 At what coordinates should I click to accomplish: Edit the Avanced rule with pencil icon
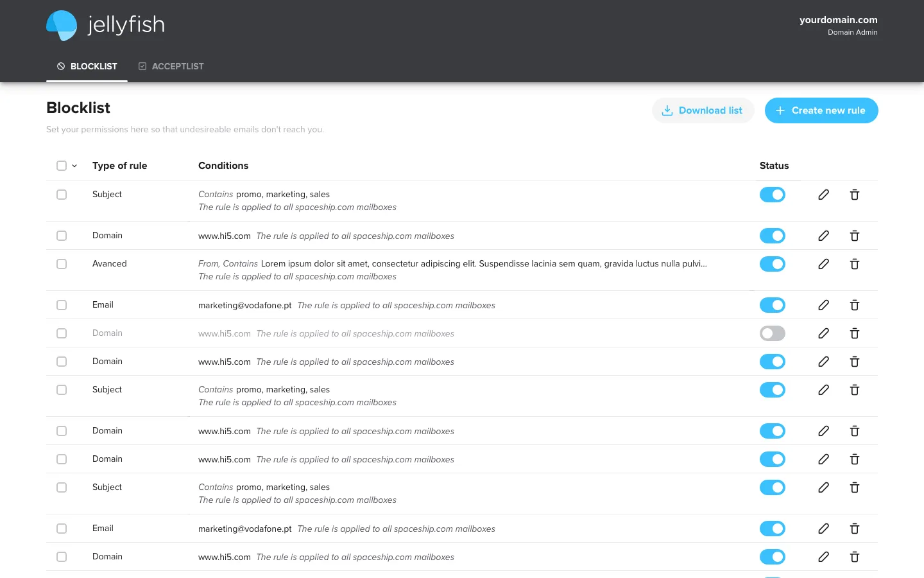(823, 264)
